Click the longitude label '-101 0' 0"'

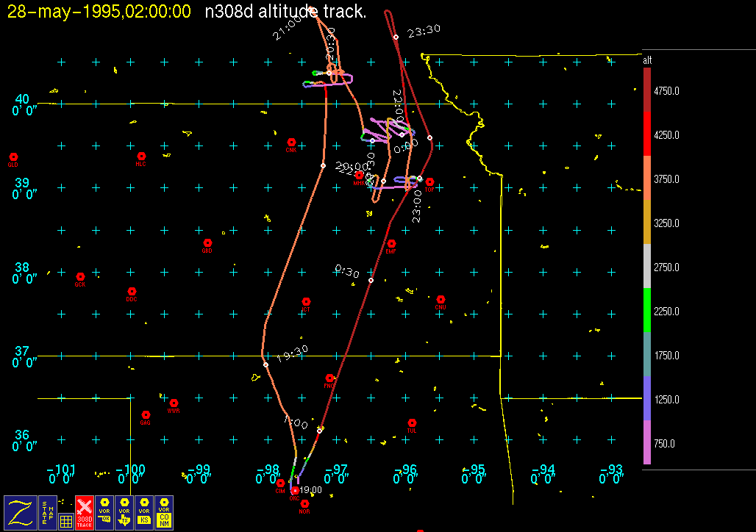[x=61, y=474]
